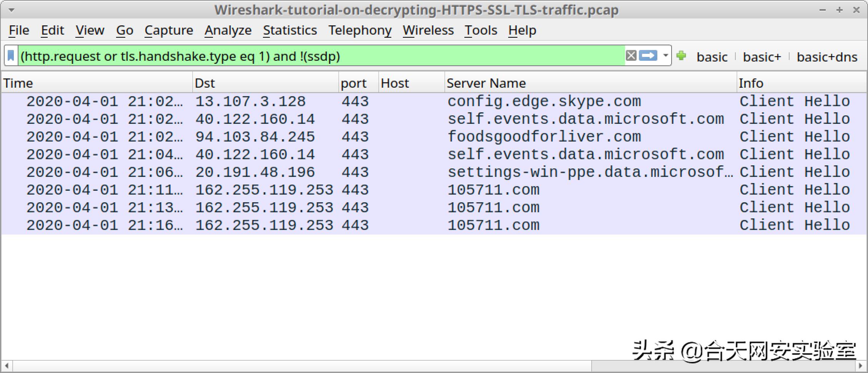
Task: Expand the recent filters dropdown
Action: 665,56
